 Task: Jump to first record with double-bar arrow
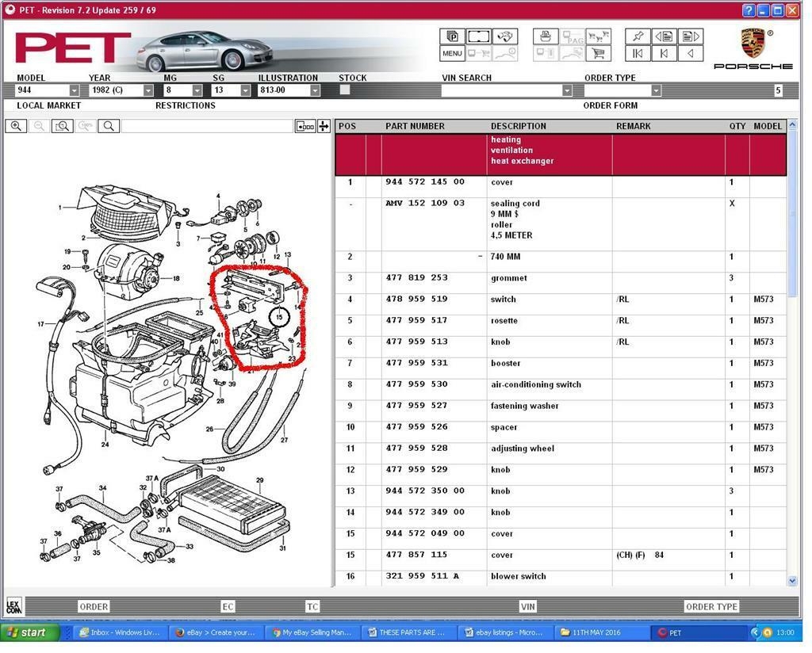(x=638, y=53)
